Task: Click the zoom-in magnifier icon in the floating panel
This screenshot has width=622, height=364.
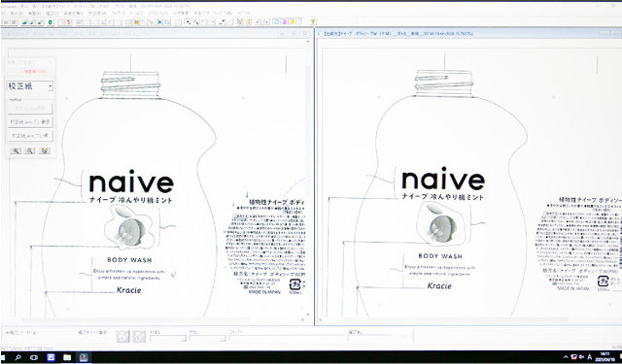Action: (x=16, y=150)
